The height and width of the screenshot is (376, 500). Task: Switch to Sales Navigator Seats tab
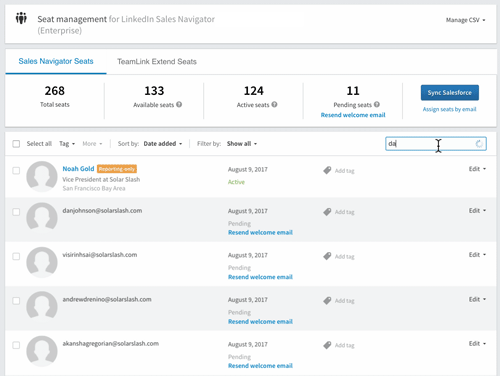pos(56,61)
